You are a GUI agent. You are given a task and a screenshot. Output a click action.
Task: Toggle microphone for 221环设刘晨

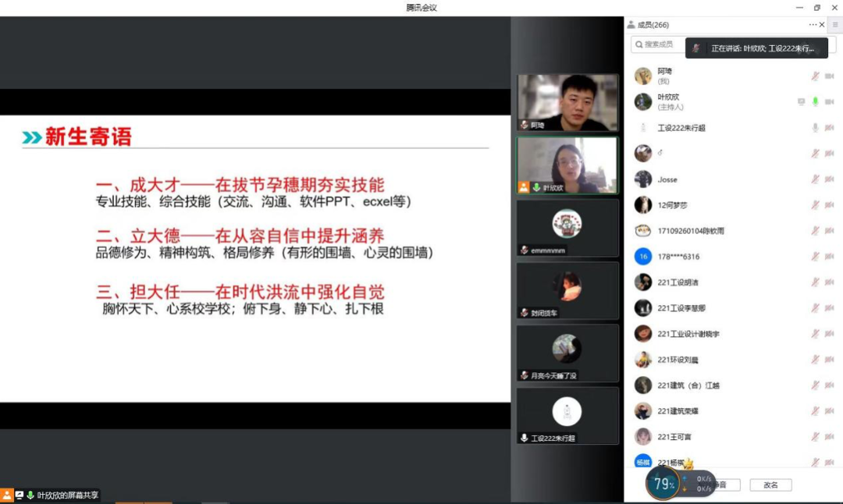point(815,359)
